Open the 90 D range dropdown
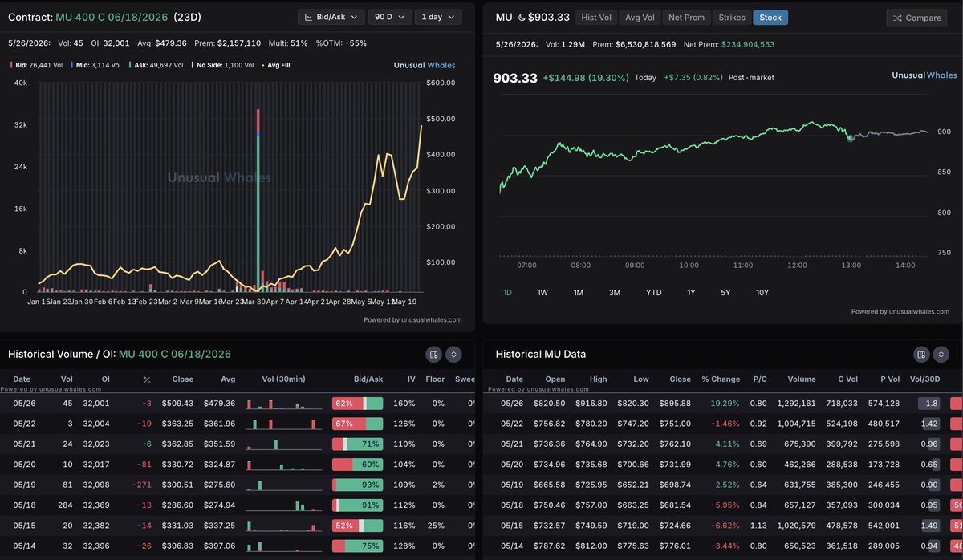This screenshot has height=560, width=963. click(390, 17)
